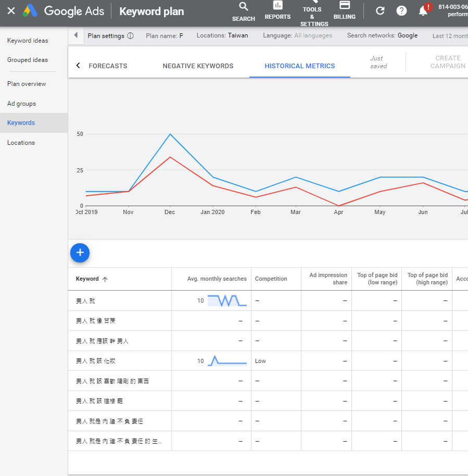Click the refresh icon in header
The width and height of the screenshot is (468, 476).
coord(380,11)
